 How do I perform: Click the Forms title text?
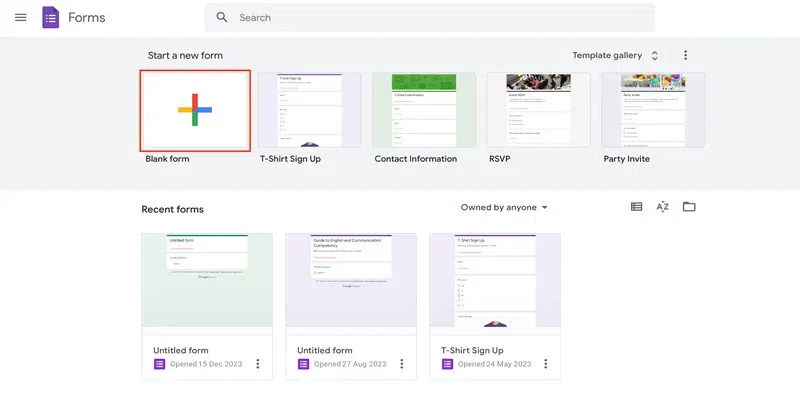click(87, 18)
